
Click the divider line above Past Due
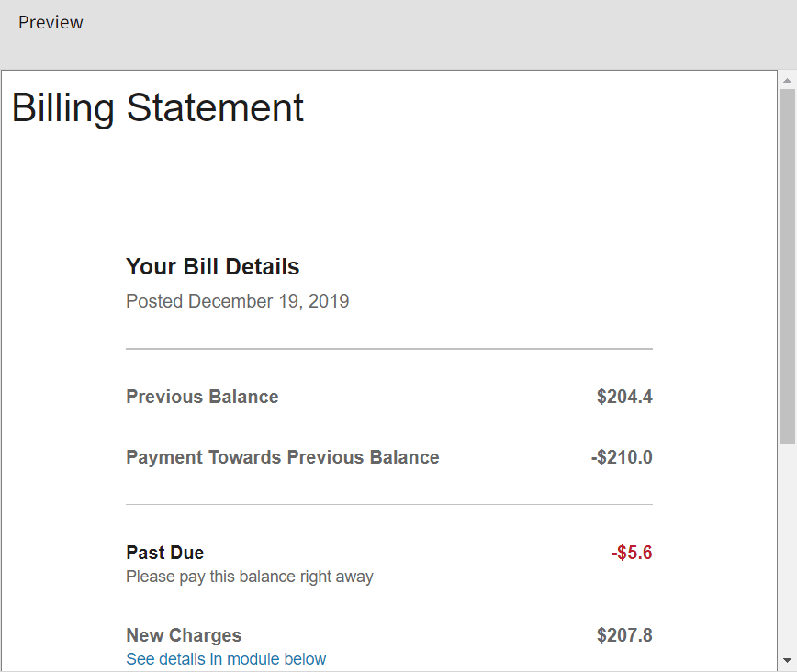click(388, 504)
